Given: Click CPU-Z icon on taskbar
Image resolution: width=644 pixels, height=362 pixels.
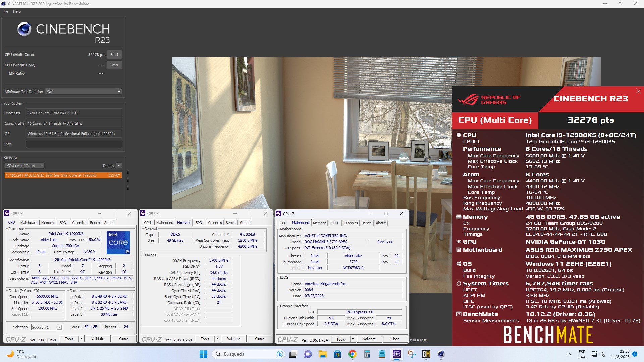Looking at the screenshot, I should point(397,354).
